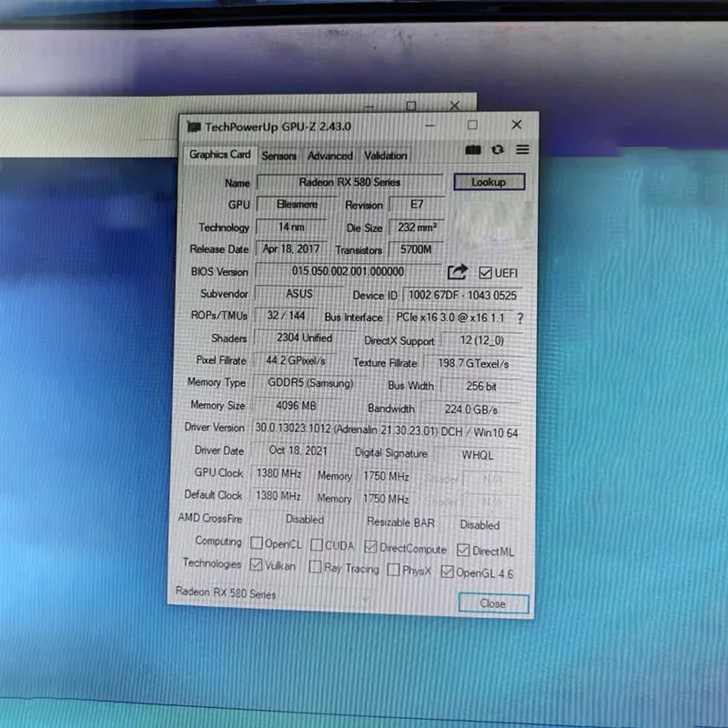The image size is (728, 728).
Task: Click the Driver Date Oct 18, 2021
Action: [x=298, y=450]
